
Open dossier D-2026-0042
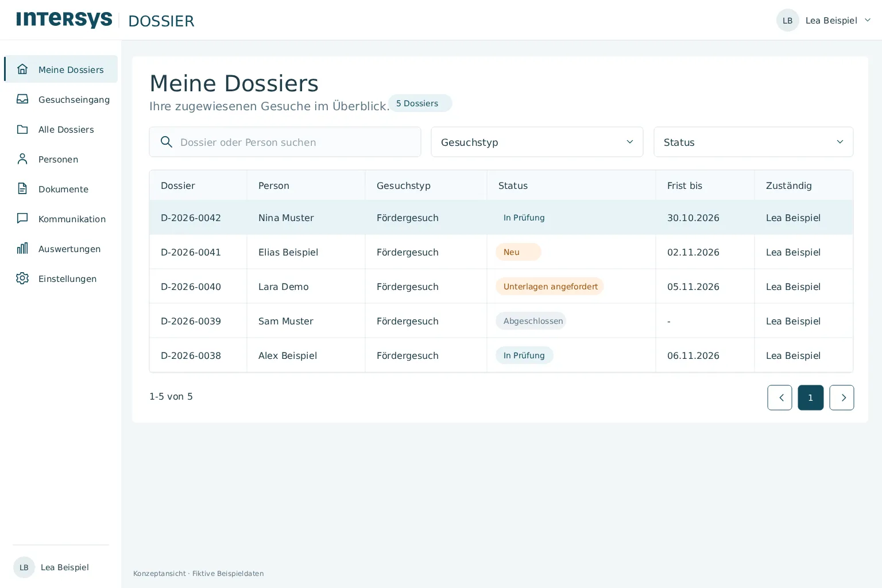[191, 218]
